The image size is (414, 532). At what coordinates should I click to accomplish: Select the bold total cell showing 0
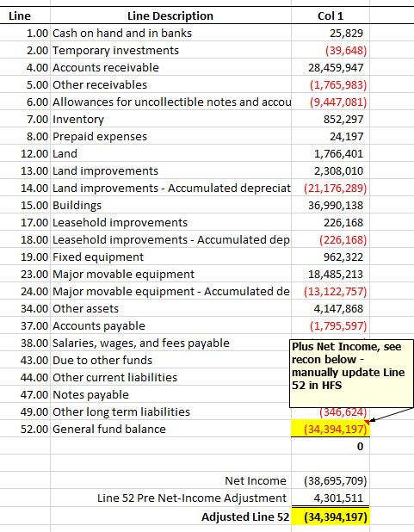(331, 446)
